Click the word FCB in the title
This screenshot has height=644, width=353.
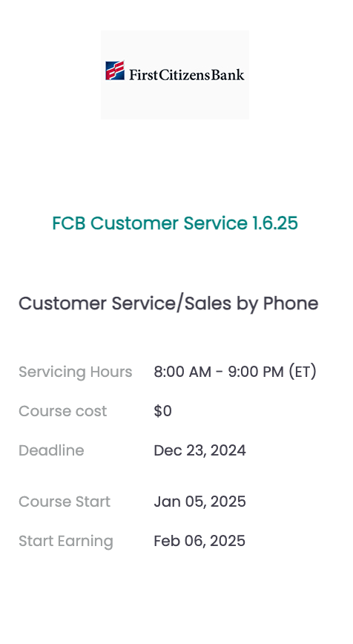coord(69,223)
